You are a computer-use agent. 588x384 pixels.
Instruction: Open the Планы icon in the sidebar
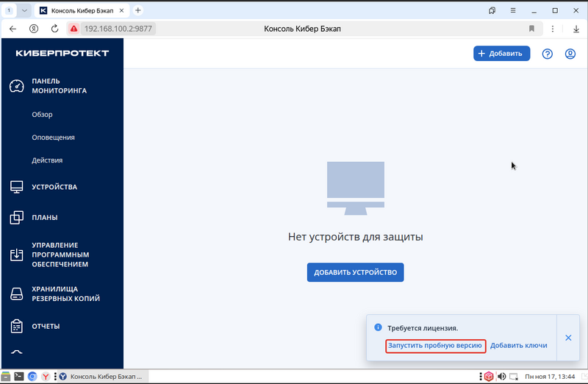tap(16, 217)
